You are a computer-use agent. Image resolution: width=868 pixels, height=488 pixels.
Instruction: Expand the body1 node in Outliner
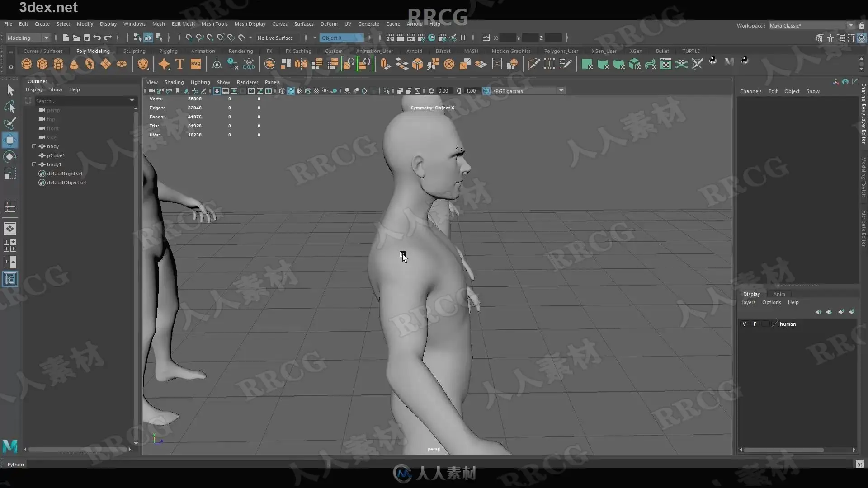point(34,164)
